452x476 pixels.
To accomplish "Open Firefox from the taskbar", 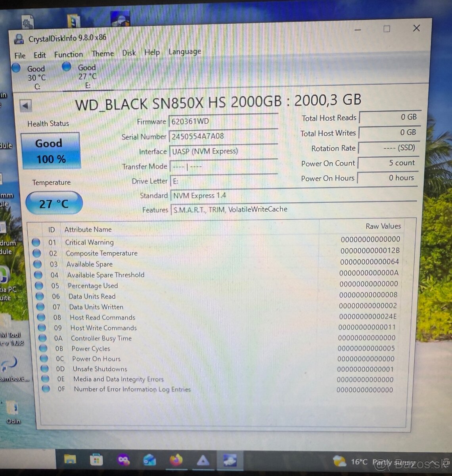I will coord(176,460).
